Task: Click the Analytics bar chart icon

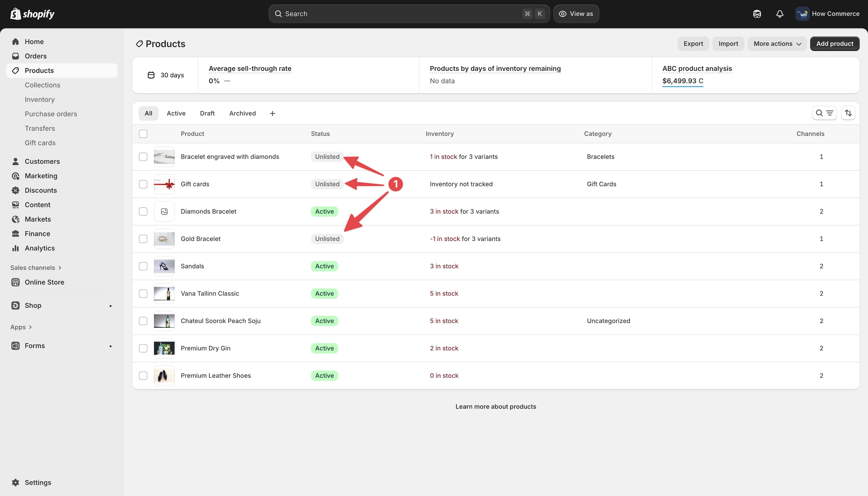Action: pyautogui.click(x=15, y=248)
